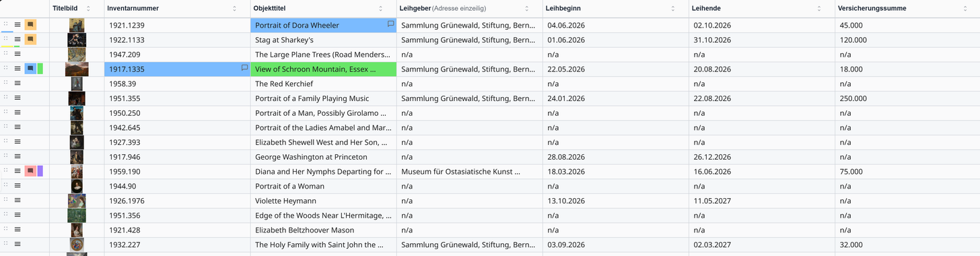Grab drag handle of row 1958.39
This screenshot has height=256, width=980.
6,82
